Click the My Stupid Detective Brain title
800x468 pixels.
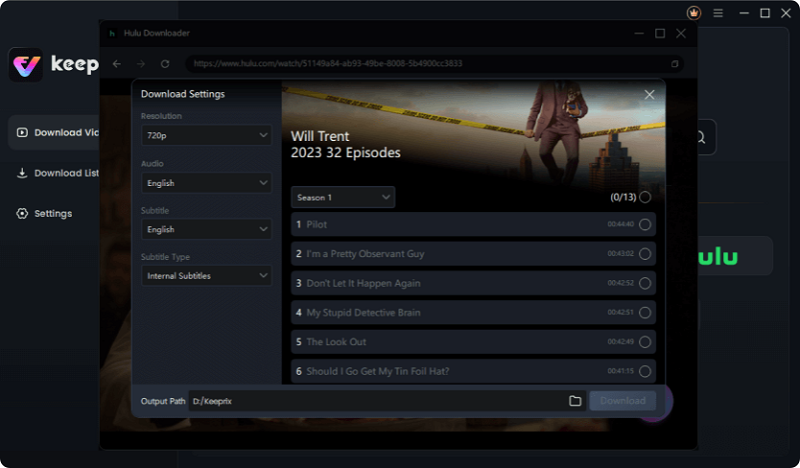[363, 313]
